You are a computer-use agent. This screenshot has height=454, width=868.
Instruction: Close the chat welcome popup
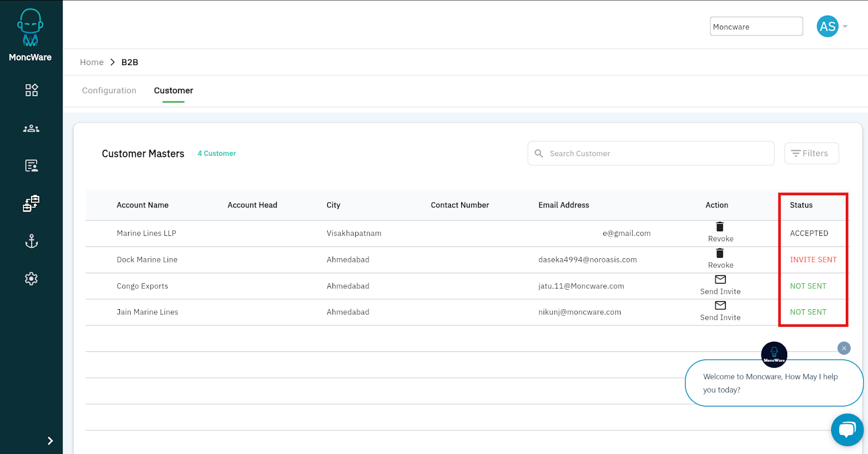[x=844, y=348]
